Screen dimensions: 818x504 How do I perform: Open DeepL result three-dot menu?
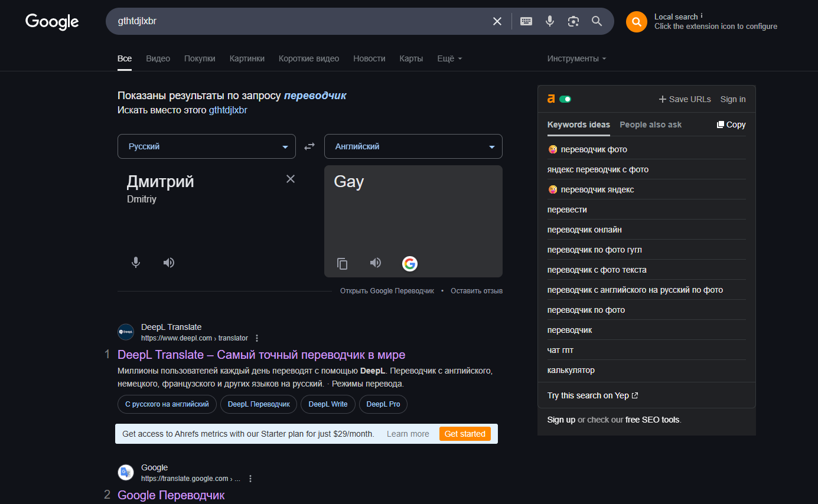click(x=257, y=338)
